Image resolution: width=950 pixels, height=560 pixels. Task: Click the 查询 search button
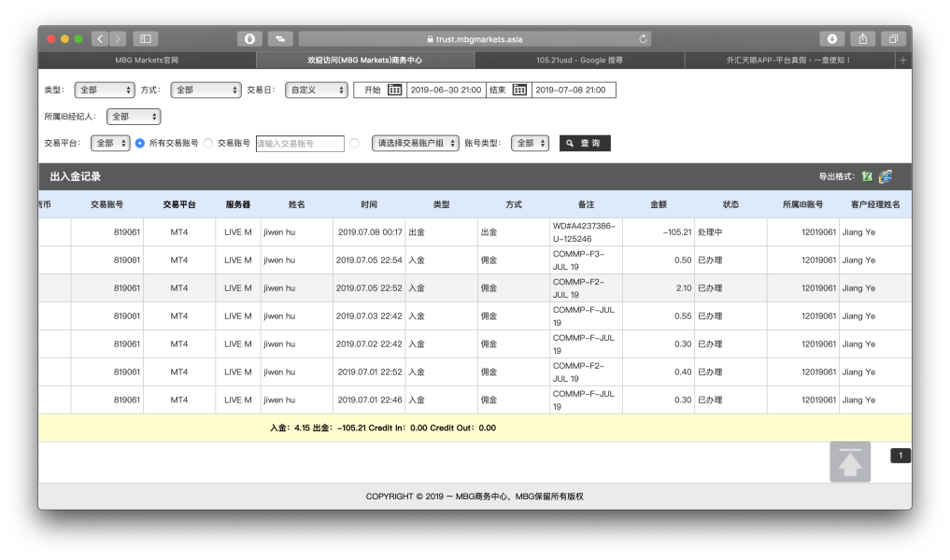(x=585, y=144)
